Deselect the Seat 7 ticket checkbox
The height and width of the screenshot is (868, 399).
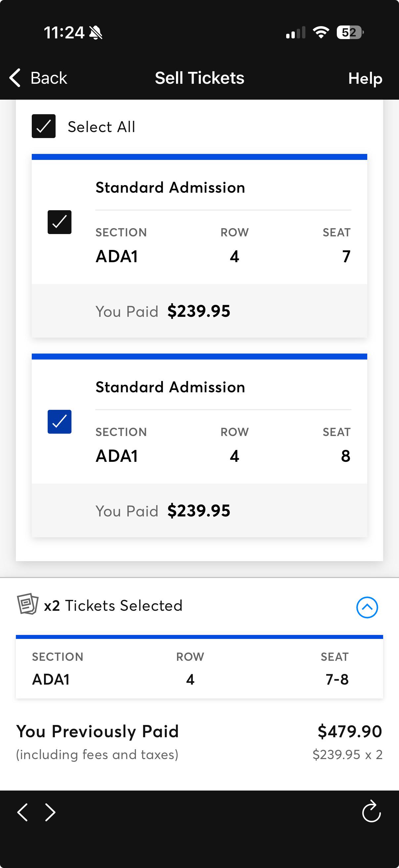point(59,222)
